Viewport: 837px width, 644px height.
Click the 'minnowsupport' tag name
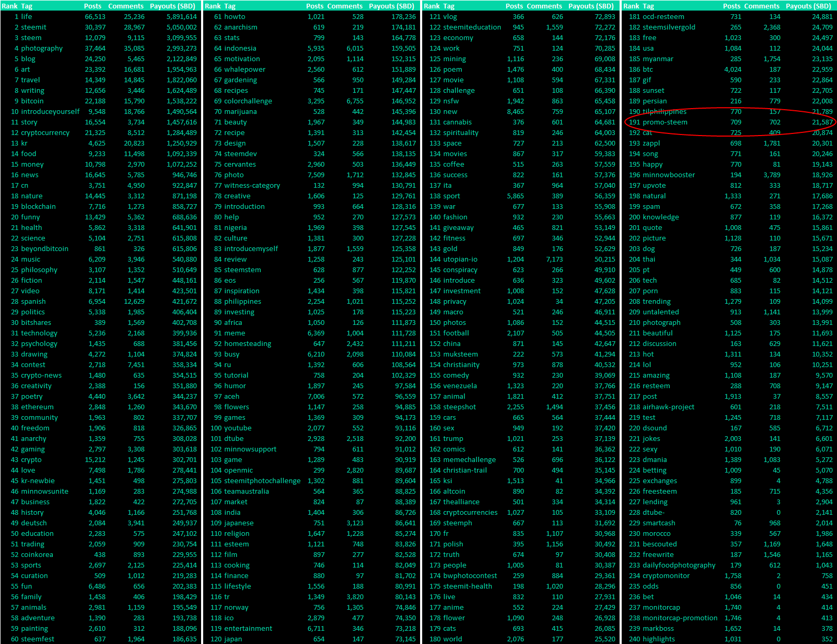(250, 449)
